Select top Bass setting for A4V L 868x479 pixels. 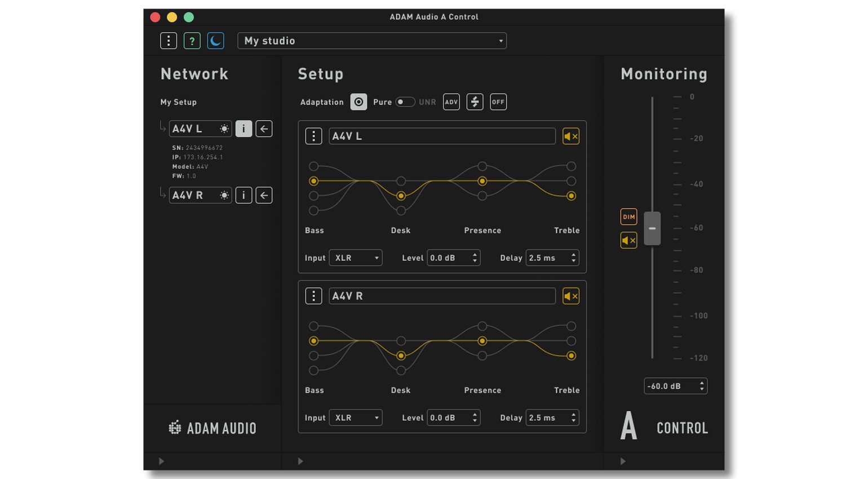point(314,166)
